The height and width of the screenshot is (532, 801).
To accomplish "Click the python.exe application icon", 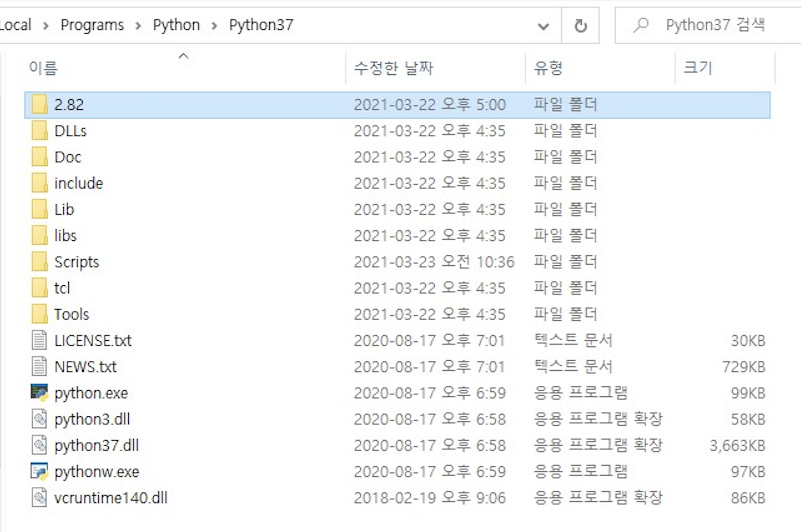I will 39,393.
